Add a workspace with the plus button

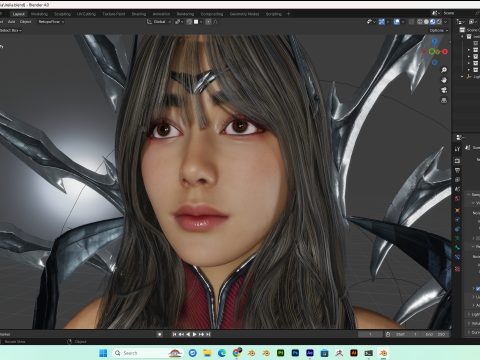pos(288,14)
